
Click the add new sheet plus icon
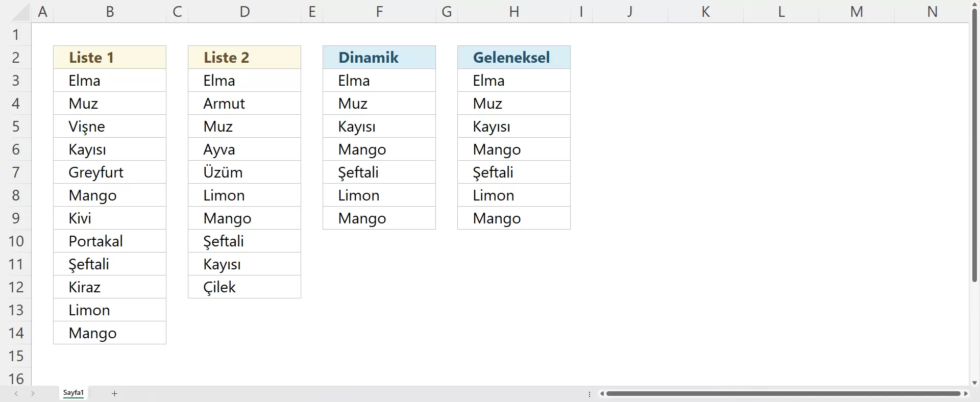tap(114, 393)
